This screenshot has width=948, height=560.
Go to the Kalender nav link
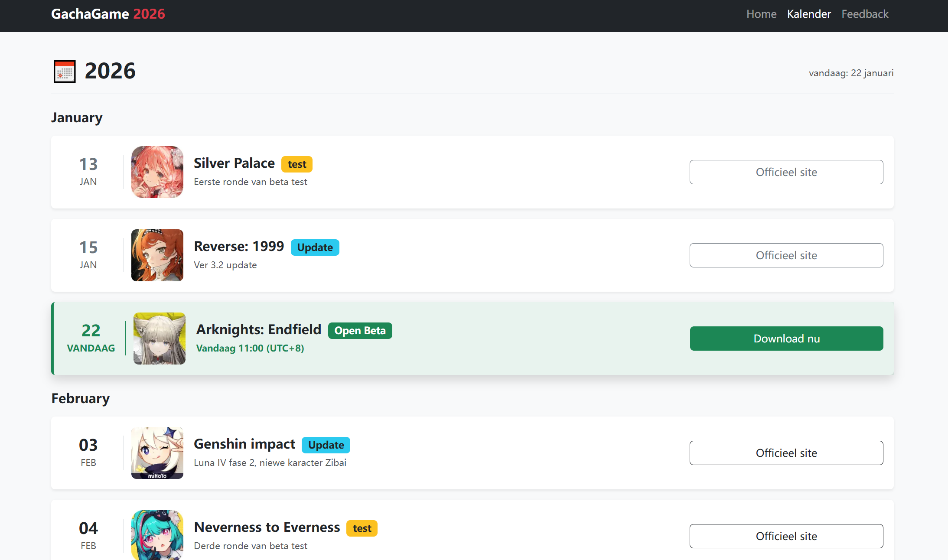pos(809,14)
